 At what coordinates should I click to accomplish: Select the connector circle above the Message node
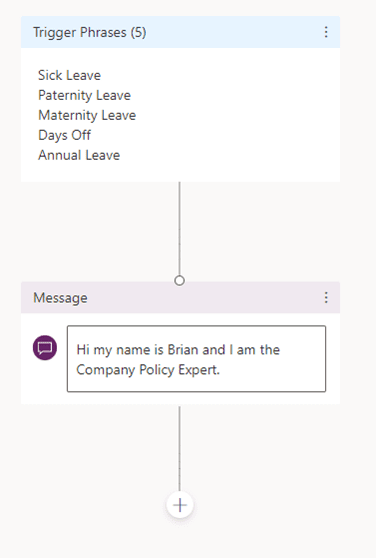point(180,280)
